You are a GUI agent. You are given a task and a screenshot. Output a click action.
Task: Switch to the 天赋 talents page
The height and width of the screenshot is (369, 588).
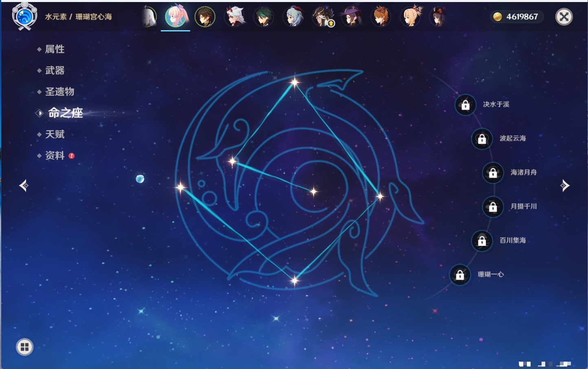click(55, 134)
